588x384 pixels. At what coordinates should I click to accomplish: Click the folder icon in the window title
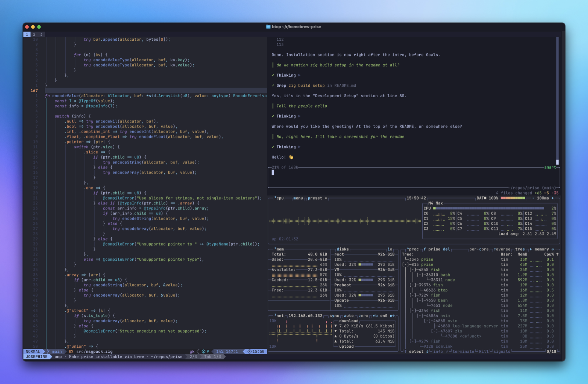(268, 27)
